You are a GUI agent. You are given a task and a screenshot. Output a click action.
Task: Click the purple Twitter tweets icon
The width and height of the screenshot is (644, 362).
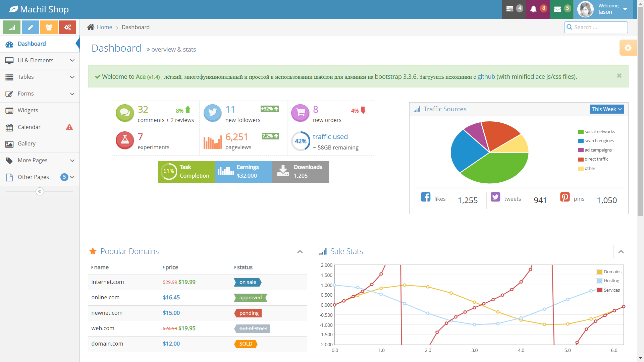coord(495,197)
